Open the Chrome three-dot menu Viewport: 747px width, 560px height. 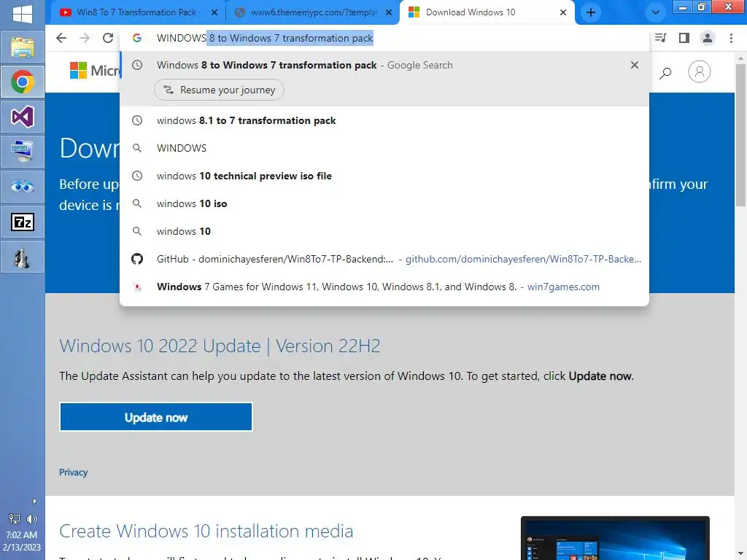731,38
